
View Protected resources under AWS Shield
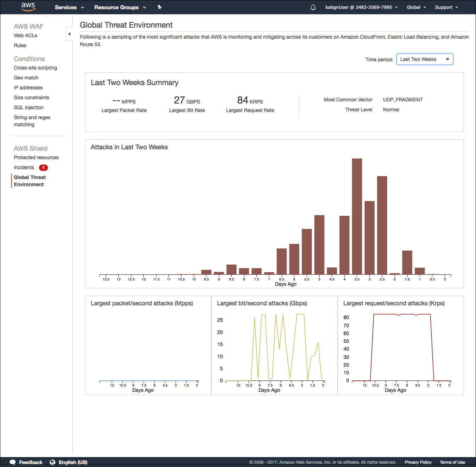click(36, 157)
